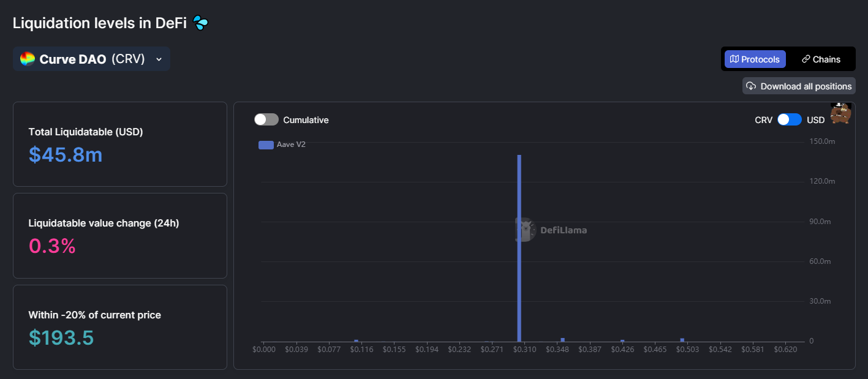Click the tall bar near $0.310
Screen dimensions: 868x379
pos(519,248)
